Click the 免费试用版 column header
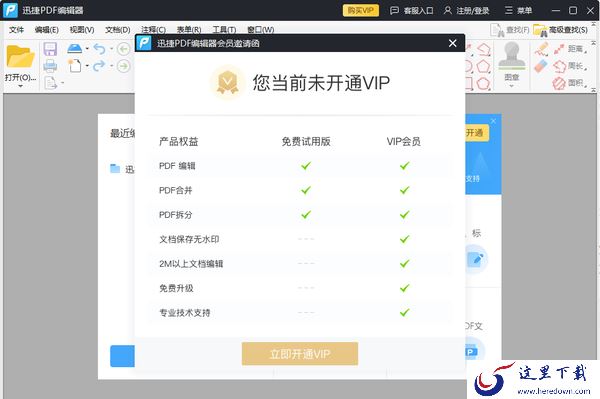600x399 pixels. 306,142
